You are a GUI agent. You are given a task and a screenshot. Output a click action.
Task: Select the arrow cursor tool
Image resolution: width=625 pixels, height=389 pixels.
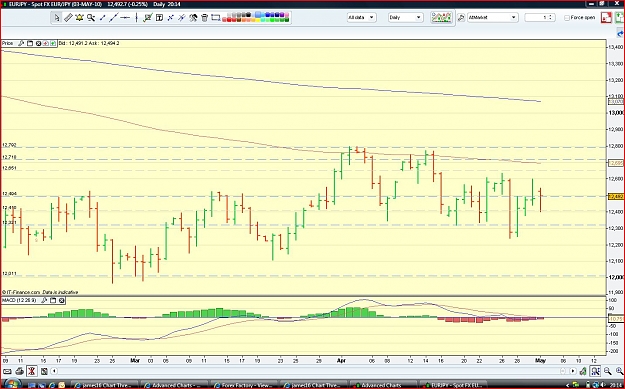57,18
